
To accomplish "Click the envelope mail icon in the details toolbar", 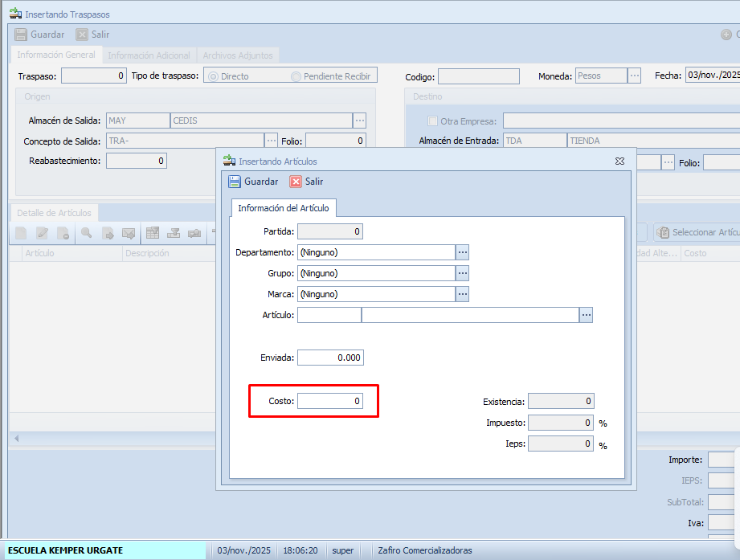I will pos(128,233).
